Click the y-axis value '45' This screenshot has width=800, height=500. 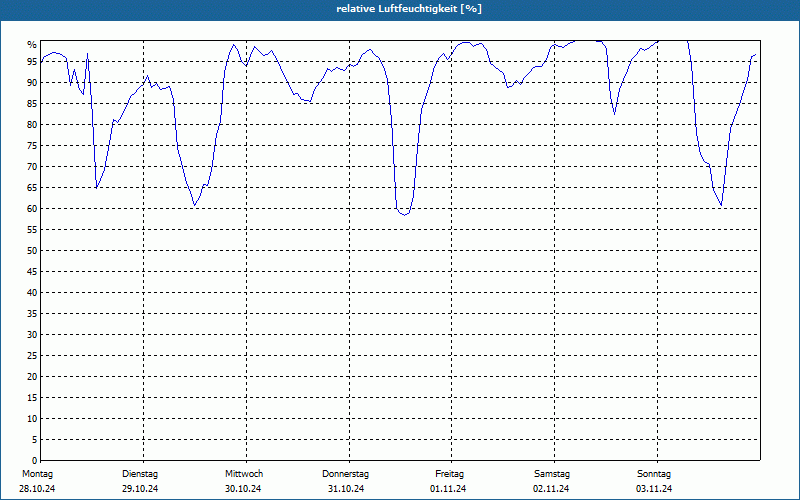click(x=32, y=271)
